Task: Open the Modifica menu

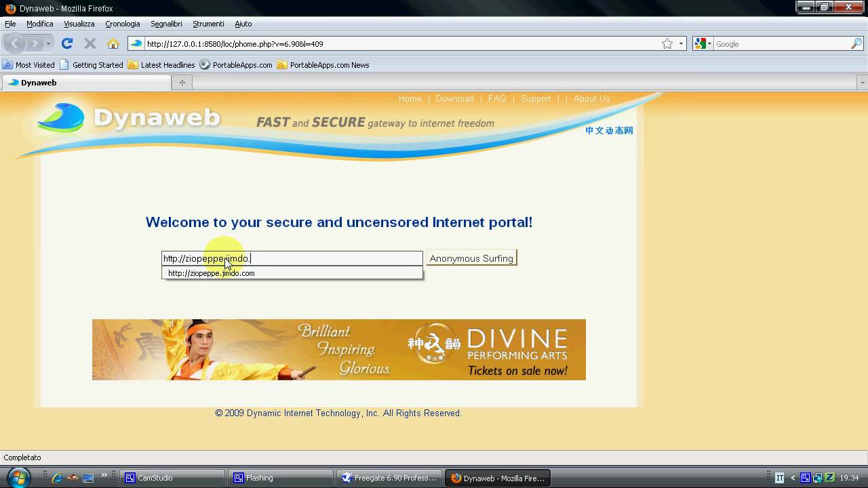Action: (39, 24)
